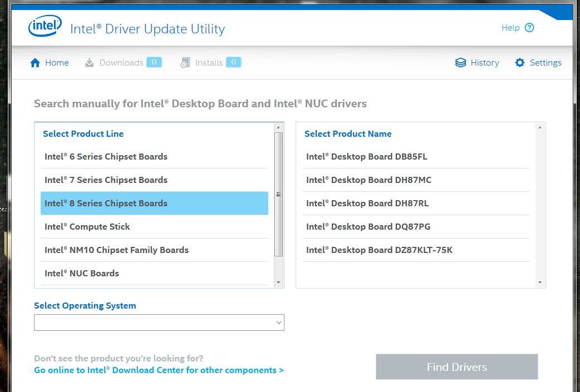This screenshot has height=392, width=580.
Task: Click the Find Drivers button
Action: 457,367
